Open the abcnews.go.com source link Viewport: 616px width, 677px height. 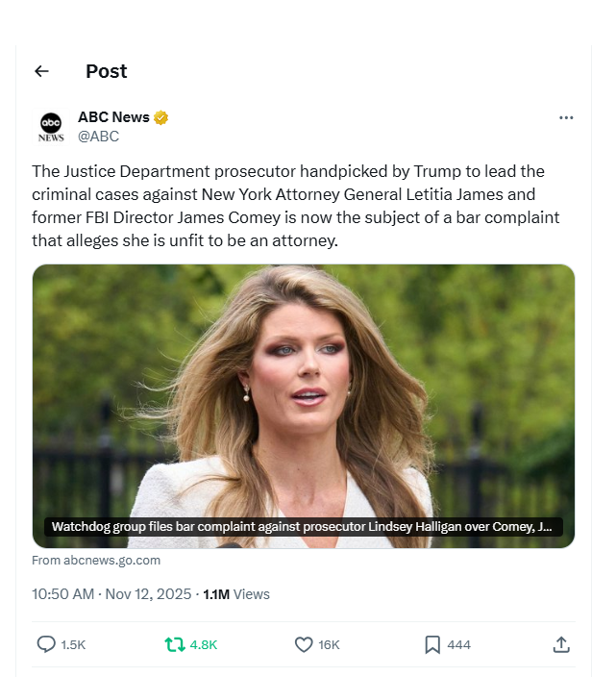coord(96,560)
